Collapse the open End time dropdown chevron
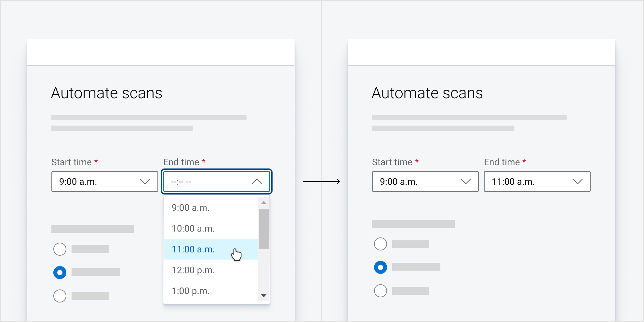 point(257,181)
